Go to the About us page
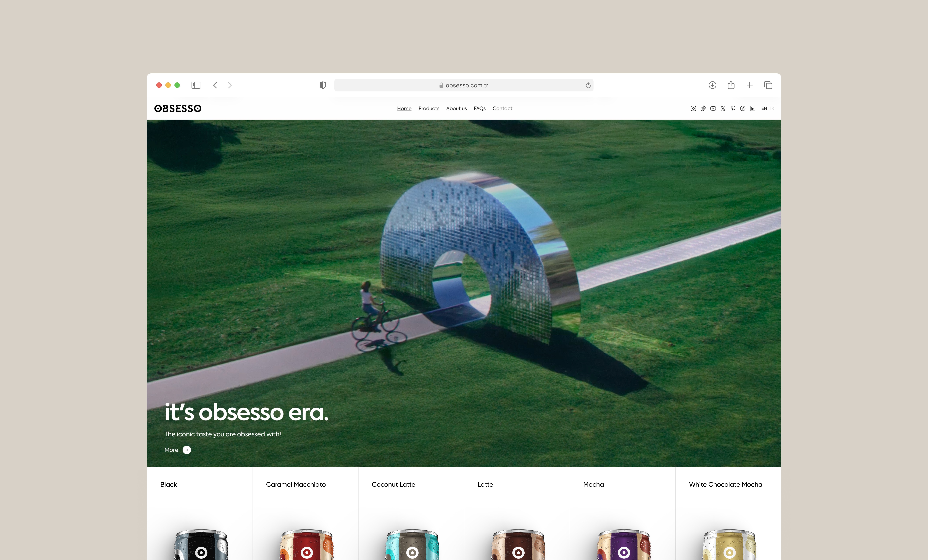Image resolution: width=928 pixels, height=560 pixels. (x=456, y=108)
